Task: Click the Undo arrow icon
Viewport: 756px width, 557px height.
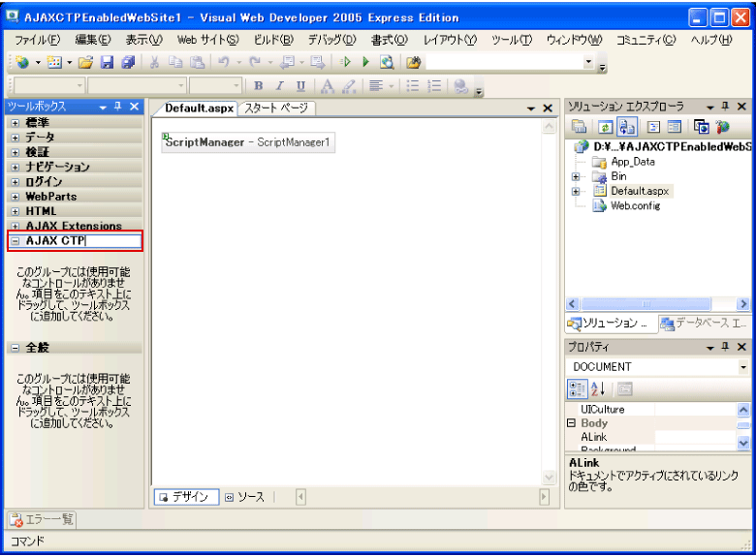Action: coord(224,62)
